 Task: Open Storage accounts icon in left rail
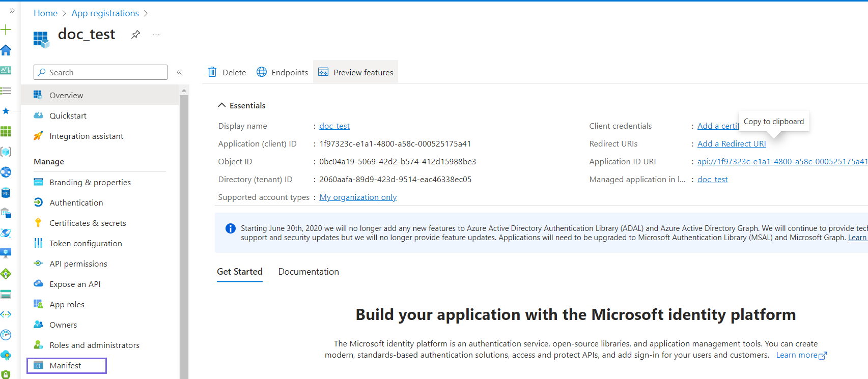[6, 294]
